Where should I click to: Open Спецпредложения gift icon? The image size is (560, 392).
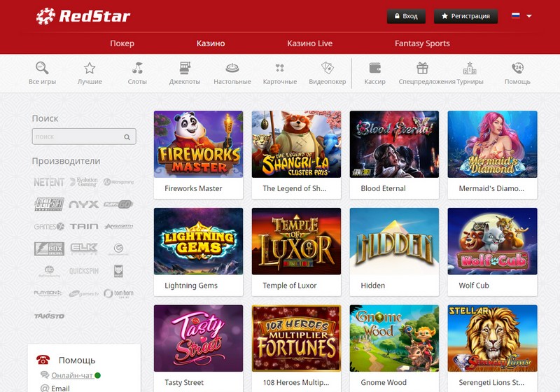(427, 73)
